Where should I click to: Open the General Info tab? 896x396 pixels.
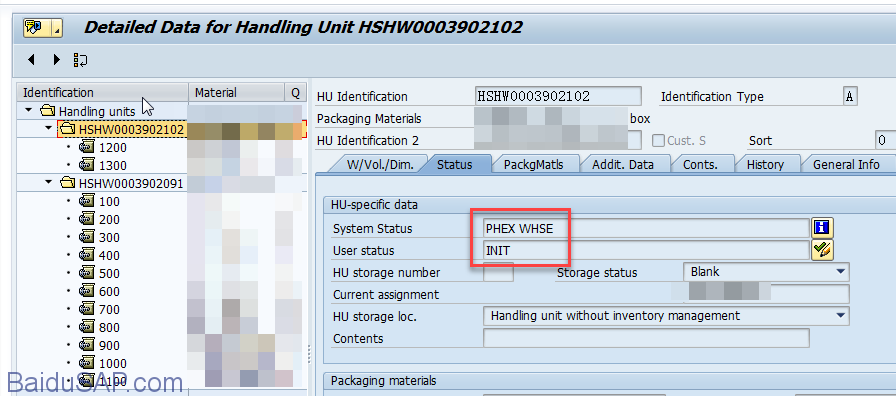(846, 165)
